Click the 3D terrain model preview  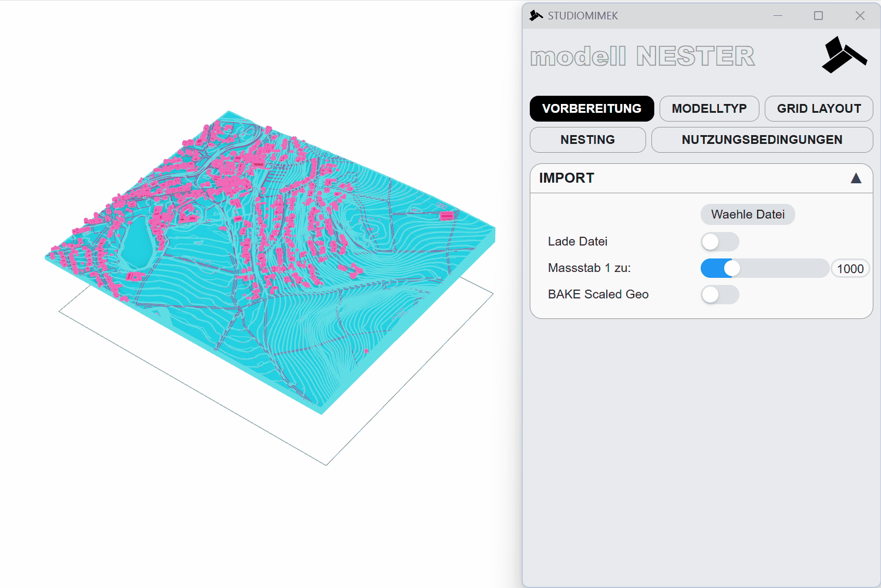pyautogui.click(x=270, y=262)
